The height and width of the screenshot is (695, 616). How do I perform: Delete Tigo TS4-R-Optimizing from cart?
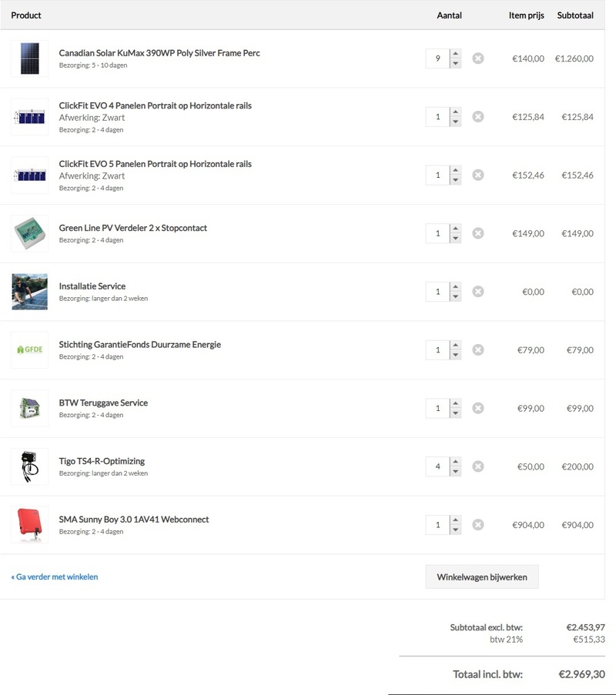[x=477, y=466]
